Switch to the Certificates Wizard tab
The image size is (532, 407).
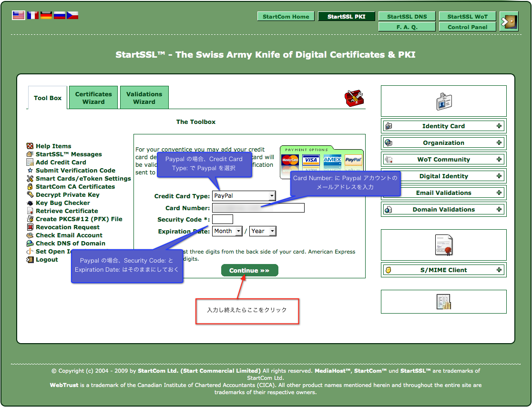click(x=93, y=98)
